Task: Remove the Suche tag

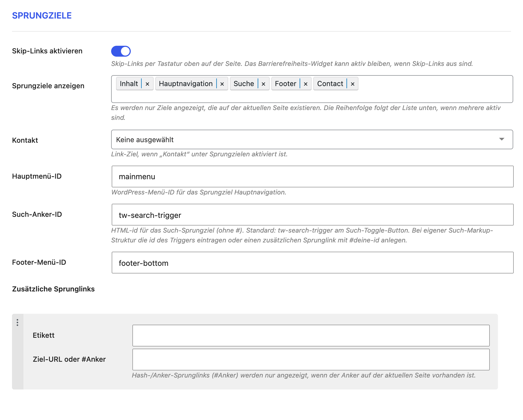Action: tap(263, 84)
